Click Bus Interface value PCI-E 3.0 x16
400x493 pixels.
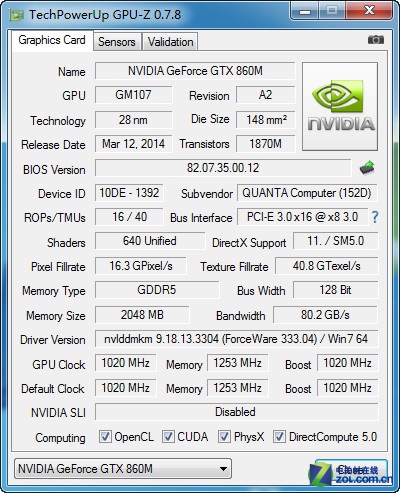[302, 217]
